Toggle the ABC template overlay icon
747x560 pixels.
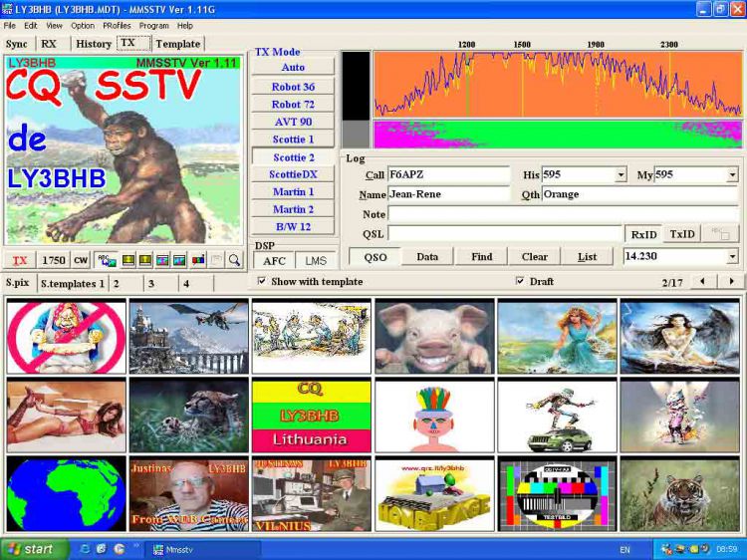[107, 260]
